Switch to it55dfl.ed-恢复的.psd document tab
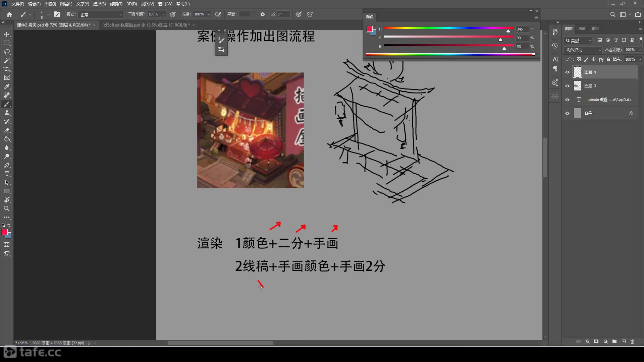This screenshot has width=644, height=362. coord(146,25)
